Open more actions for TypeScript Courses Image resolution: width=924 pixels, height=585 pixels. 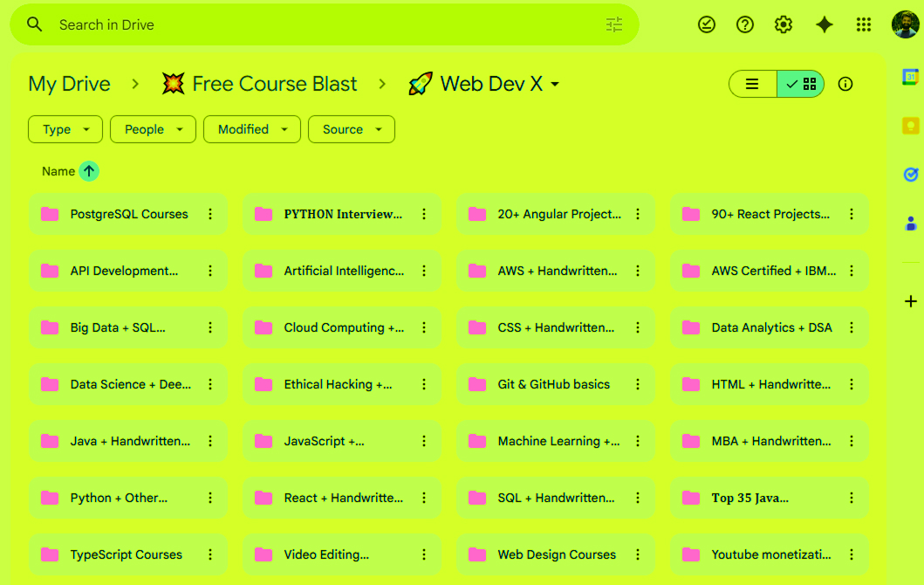click(x=210, y=555)
